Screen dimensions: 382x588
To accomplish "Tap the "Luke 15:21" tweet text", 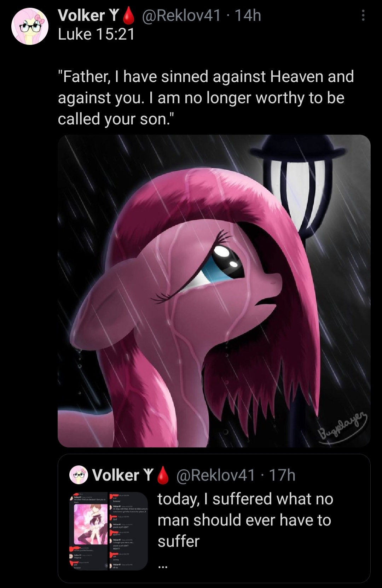I will 96,35.
